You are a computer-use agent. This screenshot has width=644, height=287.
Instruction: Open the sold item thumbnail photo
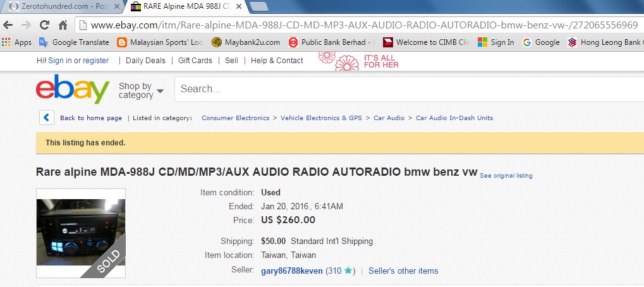click(81, 233)
